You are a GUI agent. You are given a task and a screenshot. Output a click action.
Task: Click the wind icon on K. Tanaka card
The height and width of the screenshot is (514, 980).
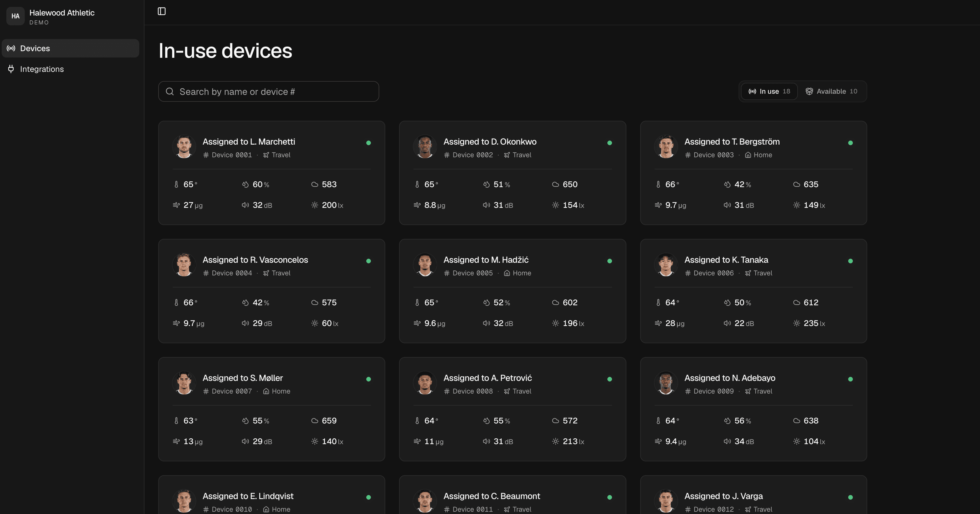point(658,323)
